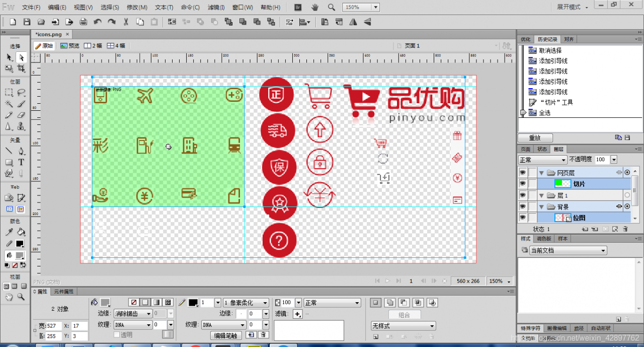Enable the 透明 checkbox in properties
Viewport: 644px width, 347px height.
pos(116,334)
